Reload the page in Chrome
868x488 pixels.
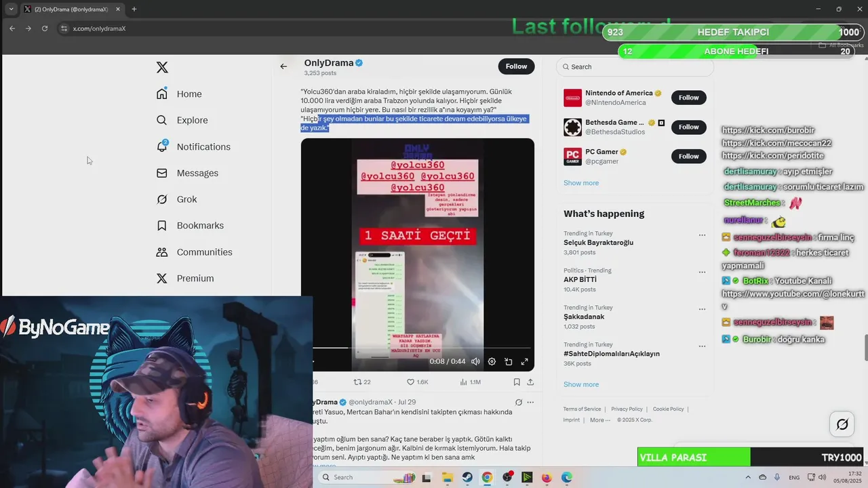coord(45,28)
